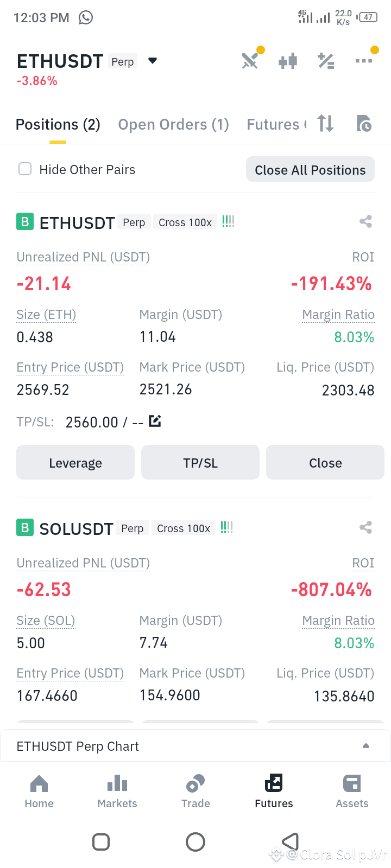
Task: Edit ETHUSDT TP/SL with pencil icon
Action: coord(155,421)
